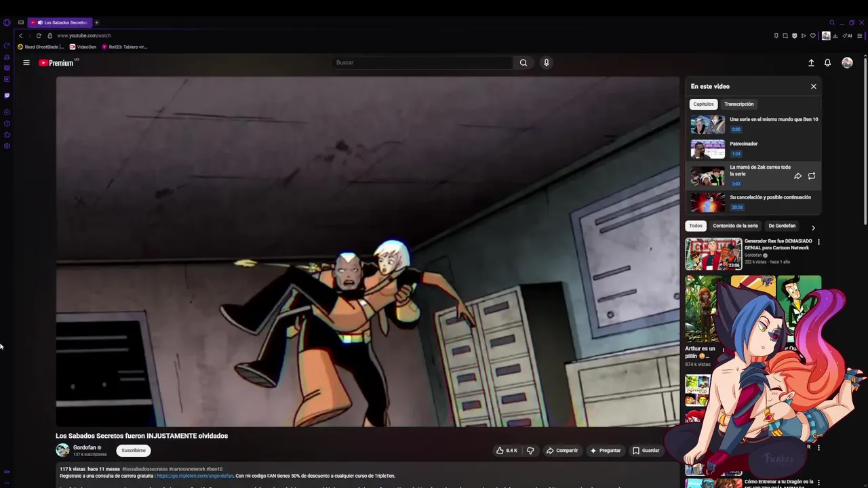Image resolution: width=868 pixels, height=488 pixels.
Task: Start voice search with the microphone icon
Action: pos(546,62)
